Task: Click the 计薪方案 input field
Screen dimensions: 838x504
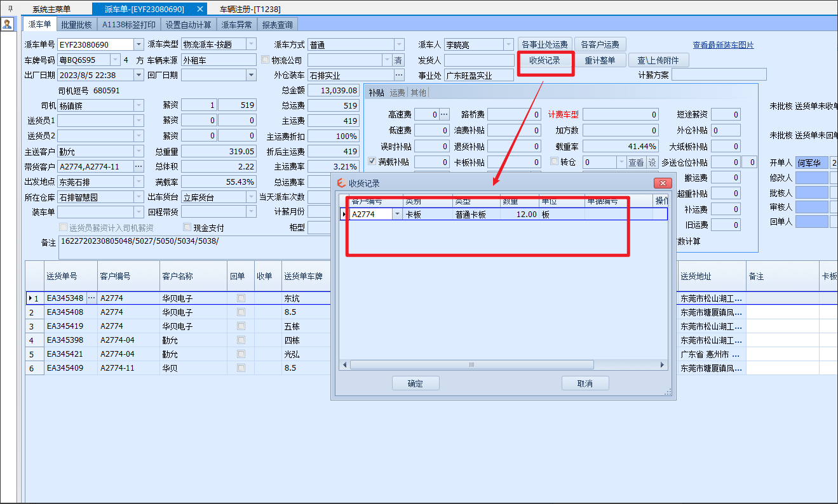Action: pos(719,75)
